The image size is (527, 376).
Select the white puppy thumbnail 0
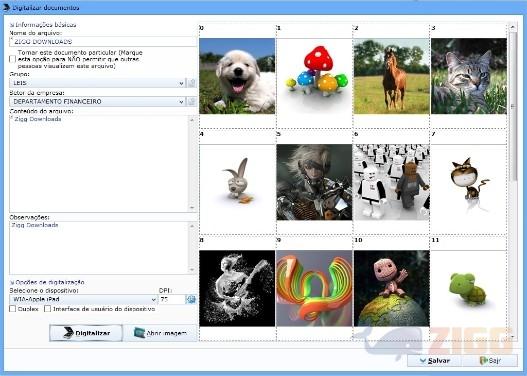pyautogui.click(x=237, y=76)
